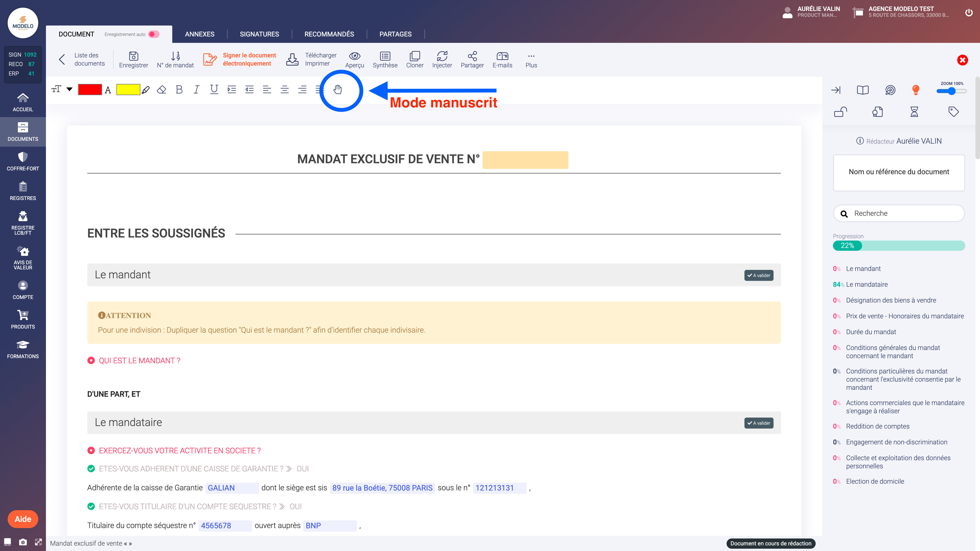Screen dimensions: 980x551
Task: Select 'Exercez-vous votre activité en société' radio
Action: 91,450
